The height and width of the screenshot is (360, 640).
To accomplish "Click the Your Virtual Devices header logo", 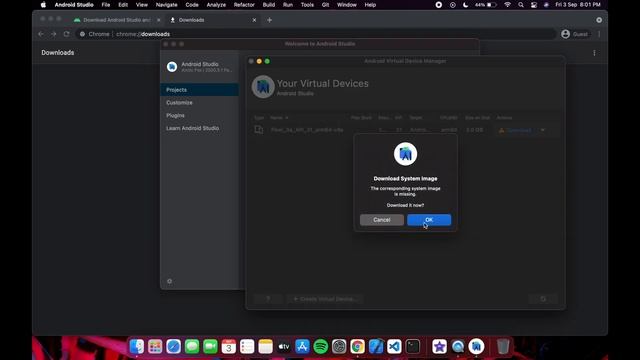I will pos(263,87).
